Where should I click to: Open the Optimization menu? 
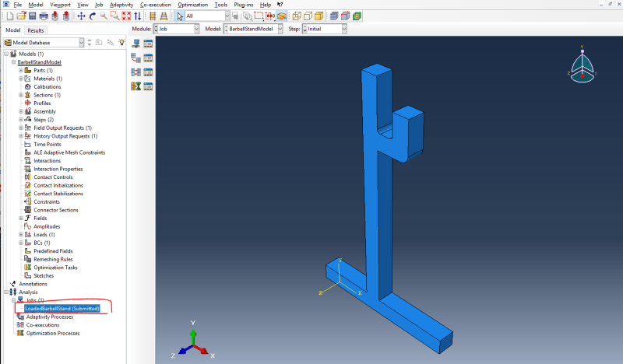[x=192, y=5]
